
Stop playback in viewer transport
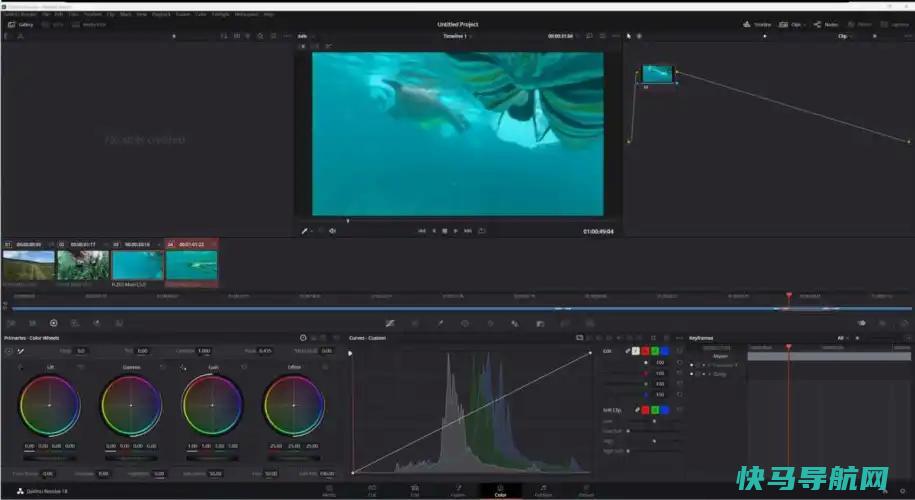tap(445, 231)
